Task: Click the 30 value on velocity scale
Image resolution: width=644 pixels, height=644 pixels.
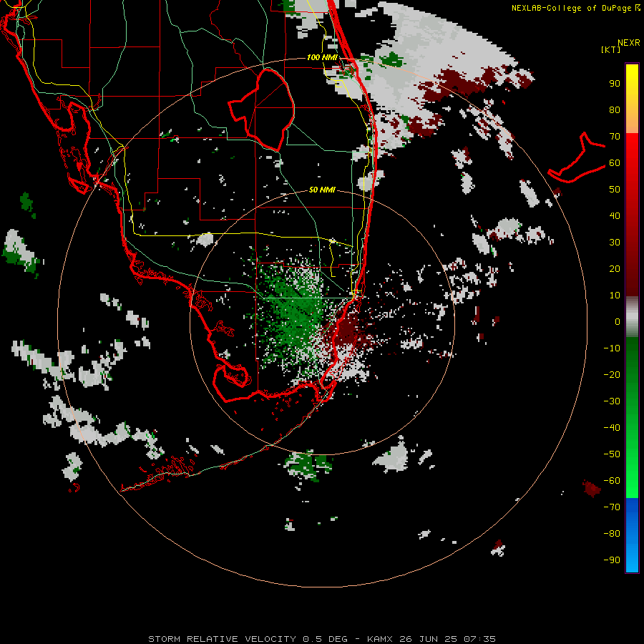Action: coord(615,243)
